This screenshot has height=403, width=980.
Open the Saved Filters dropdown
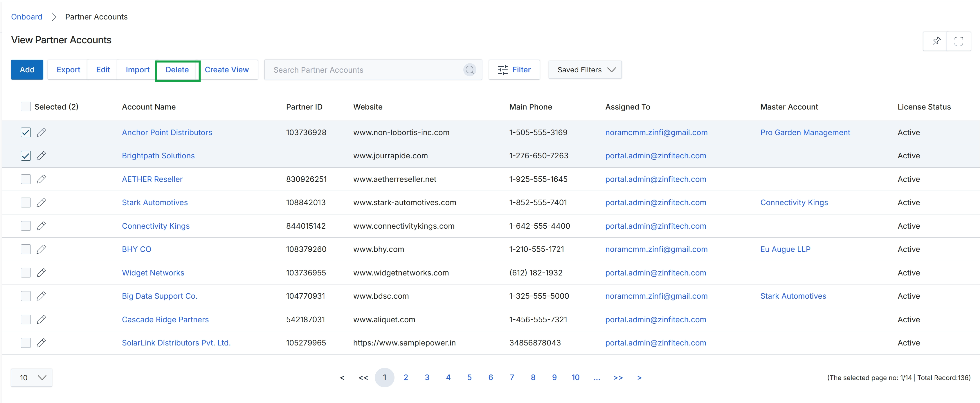[x=585, y=70]
